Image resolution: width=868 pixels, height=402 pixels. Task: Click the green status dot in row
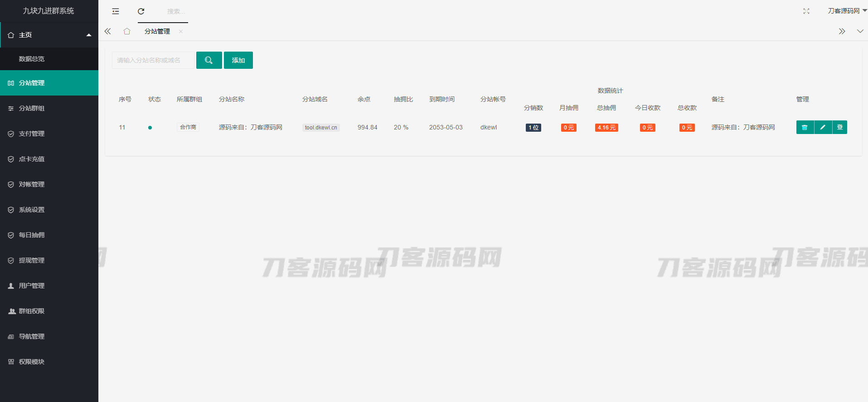[150, 128]
